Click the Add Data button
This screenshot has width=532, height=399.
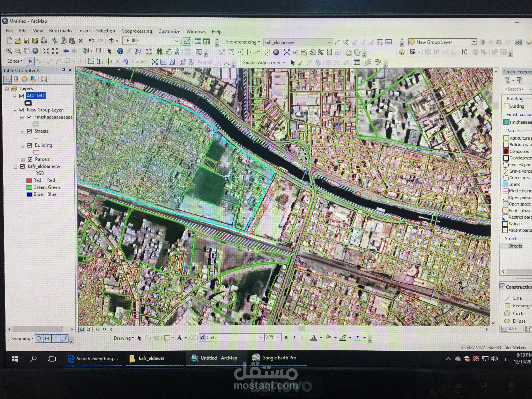(111, 41)
